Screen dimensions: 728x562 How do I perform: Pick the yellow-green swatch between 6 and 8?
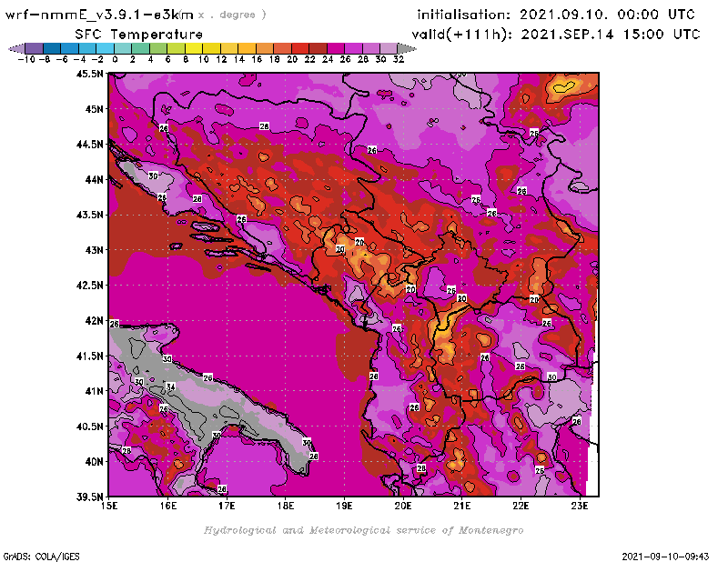tap(176, 48)
